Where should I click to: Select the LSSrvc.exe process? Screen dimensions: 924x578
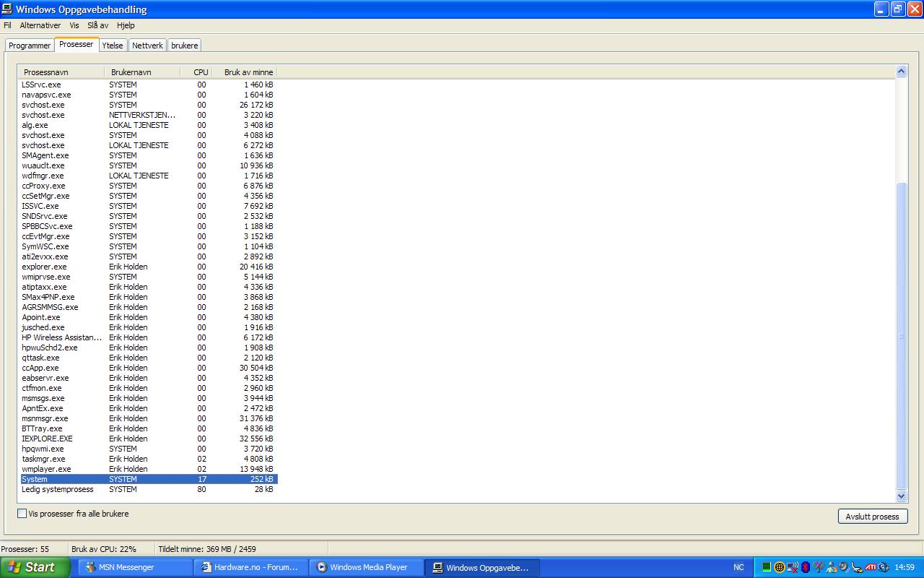pyautogui.click(x=149, y=85)
